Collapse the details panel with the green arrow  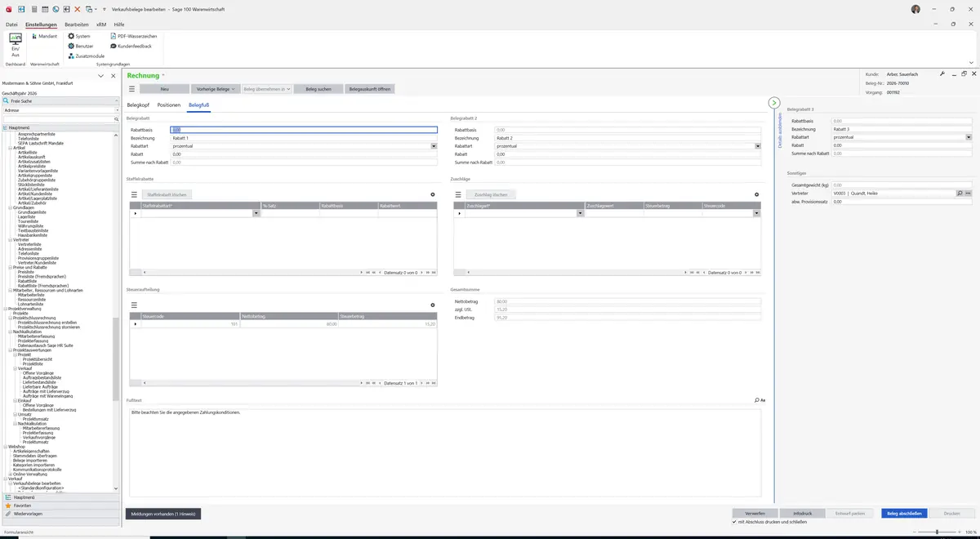tap(774, 103)
